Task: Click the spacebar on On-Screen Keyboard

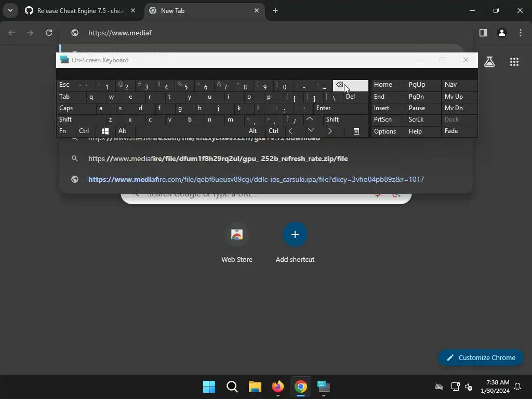Action: coord(191,131)
